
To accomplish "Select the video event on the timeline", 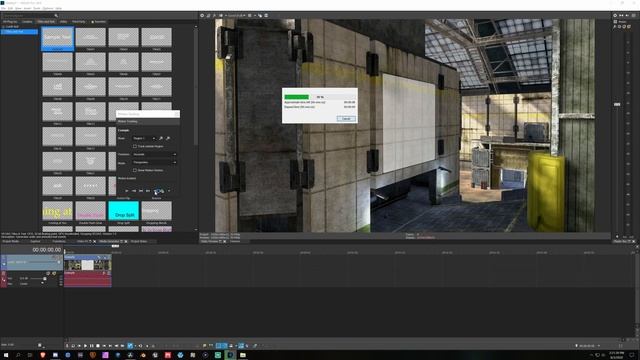I will coord(88,263).
